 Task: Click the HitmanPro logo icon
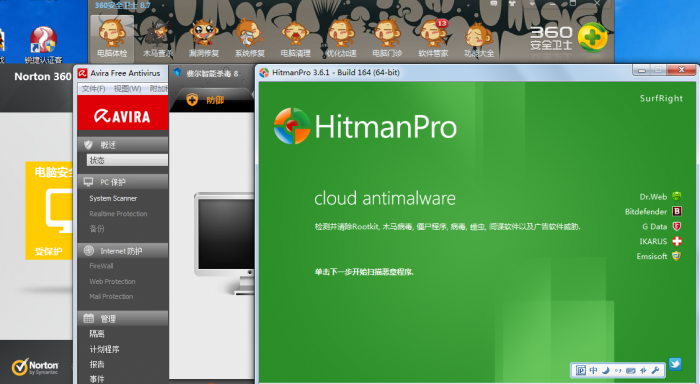click(292, 126)
